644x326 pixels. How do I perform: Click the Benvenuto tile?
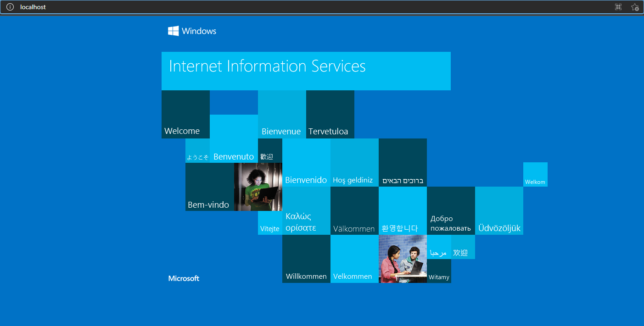tap(234, 138)
